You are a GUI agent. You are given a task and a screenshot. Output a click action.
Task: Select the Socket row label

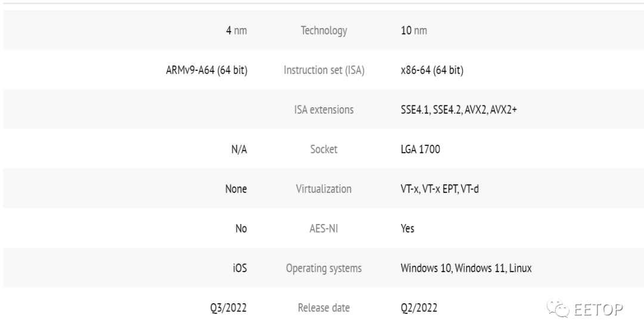click(324, 150)
